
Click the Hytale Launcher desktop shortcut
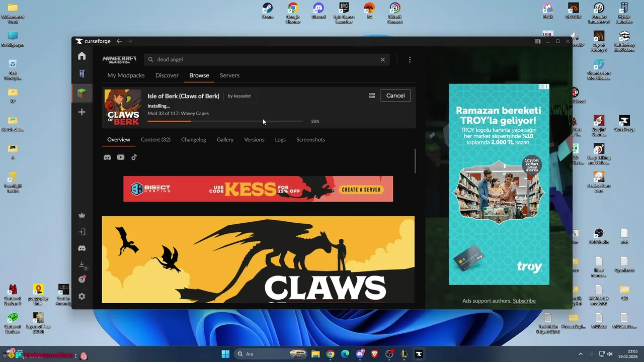[x=624, y=13]
